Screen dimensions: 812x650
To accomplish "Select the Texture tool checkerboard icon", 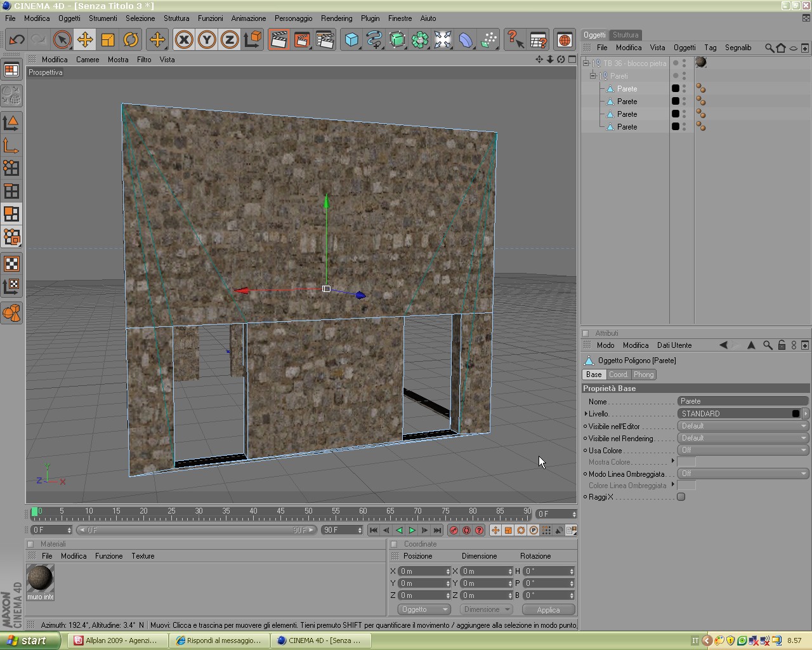I will [11, 263].
